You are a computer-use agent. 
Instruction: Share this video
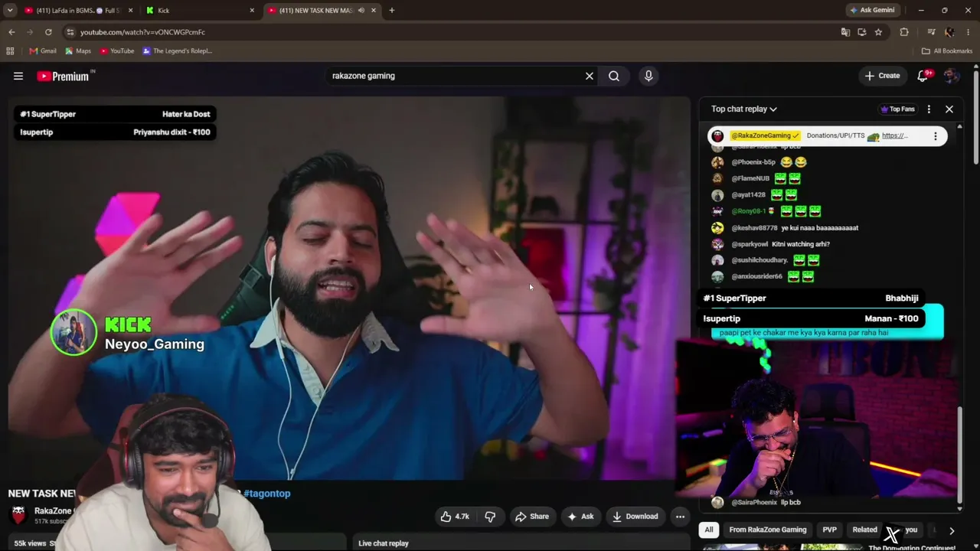tap(531, 517)
